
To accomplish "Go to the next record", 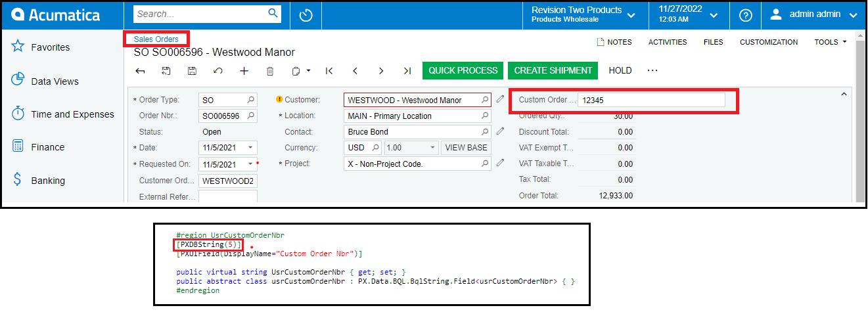I will (x=381, y=71).
